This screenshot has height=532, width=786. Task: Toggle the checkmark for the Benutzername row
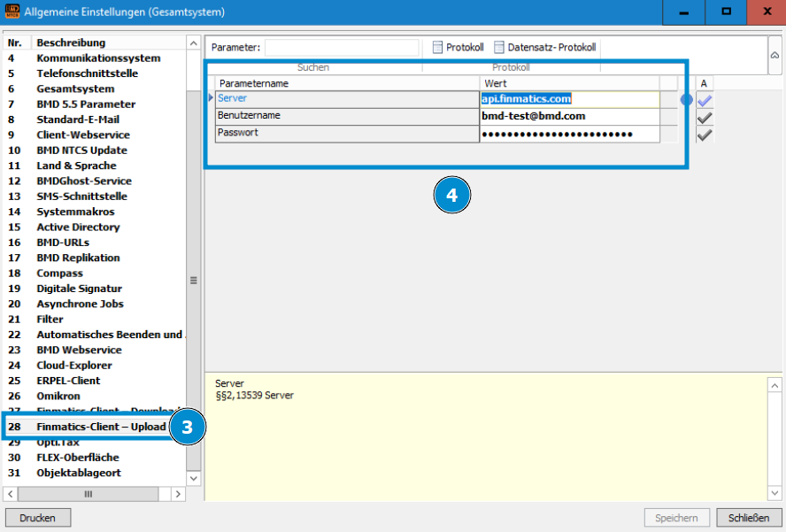[705, 118]
